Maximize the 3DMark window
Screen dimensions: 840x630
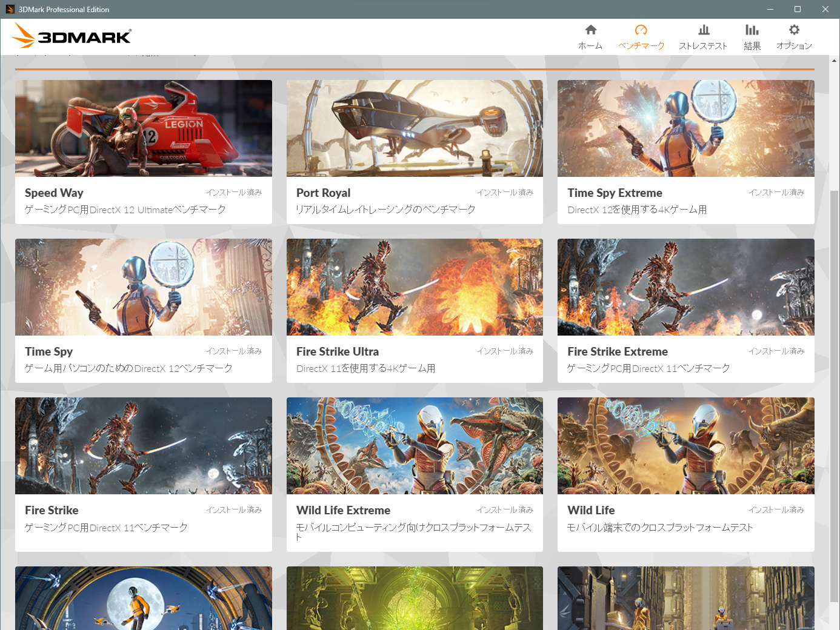pyautogui.click(x=798, y=9)
